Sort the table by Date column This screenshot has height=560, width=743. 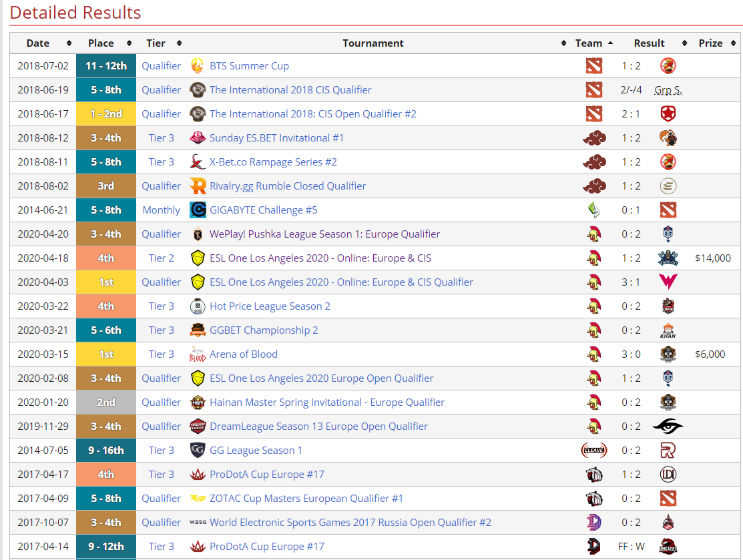(x=38, y=43)
